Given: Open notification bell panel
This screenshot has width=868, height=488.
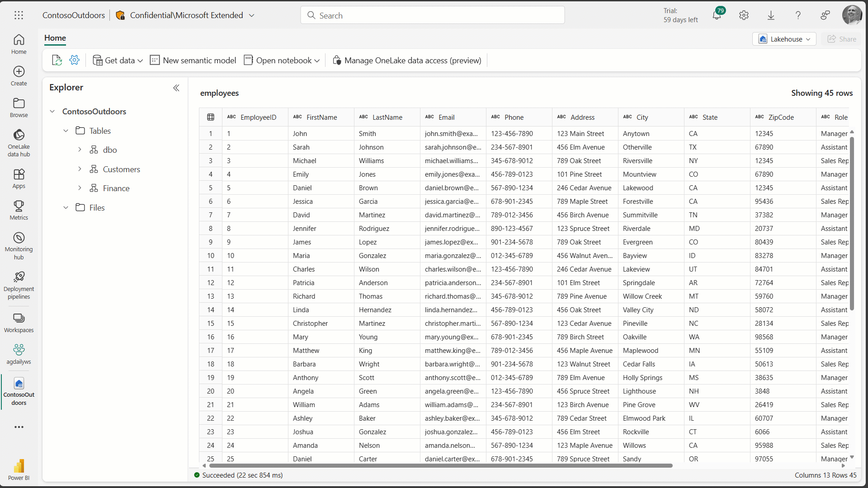Looking at the screenshot, I should 717,15.
